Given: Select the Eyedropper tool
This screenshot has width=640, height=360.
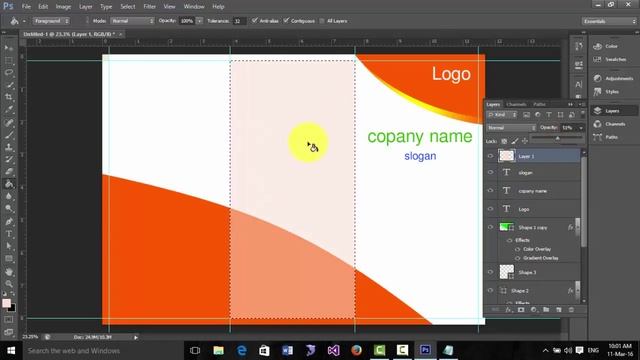Looking at the screenshot, I should tap(9, 109).
